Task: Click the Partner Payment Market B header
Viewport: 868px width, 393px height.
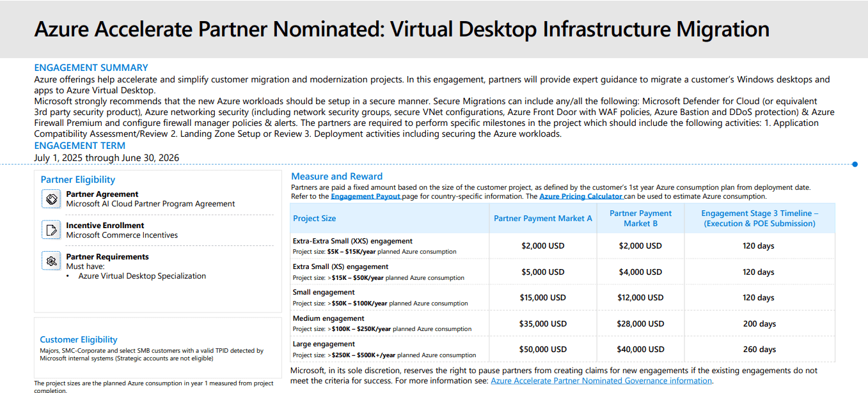Action: (x=641, y=219)
